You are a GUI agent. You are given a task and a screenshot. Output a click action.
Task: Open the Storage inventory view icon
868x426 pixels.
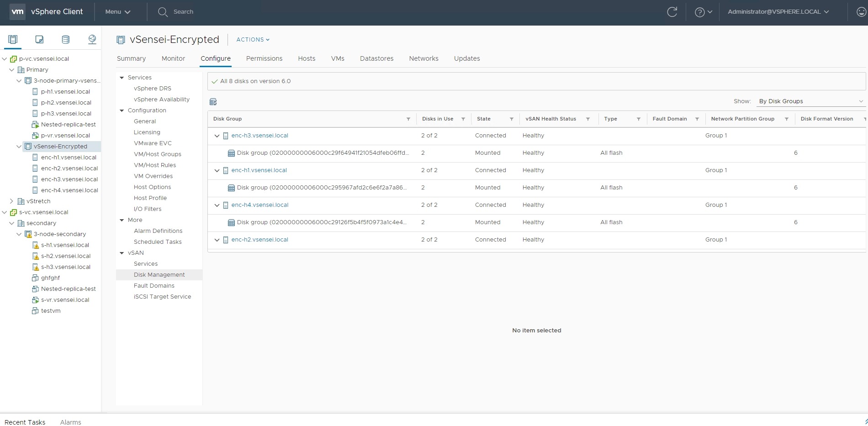pos(65,40)
